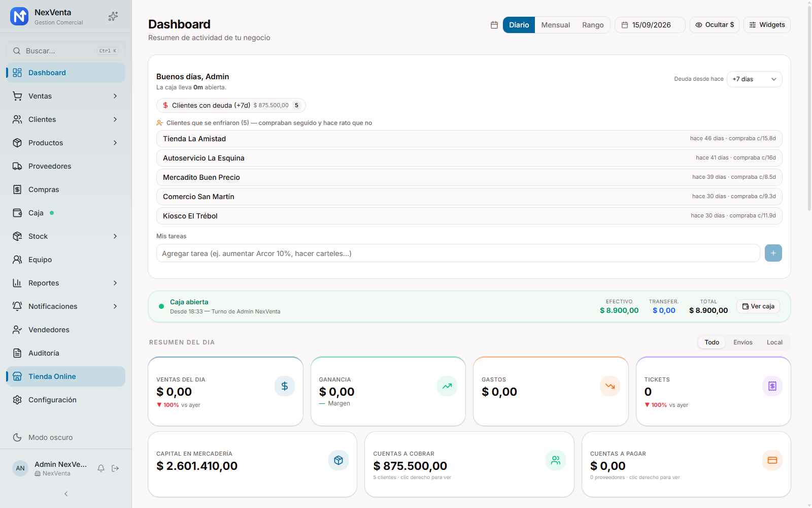
Task: Open the +7 días debt dropdown
Action: pos(755,79)
